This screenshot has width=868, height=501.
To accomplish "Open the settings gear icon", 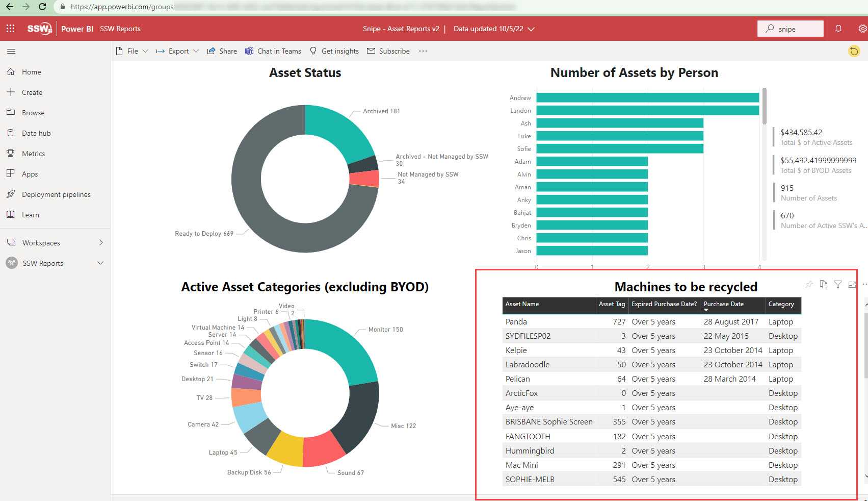I will coord(862,29).
